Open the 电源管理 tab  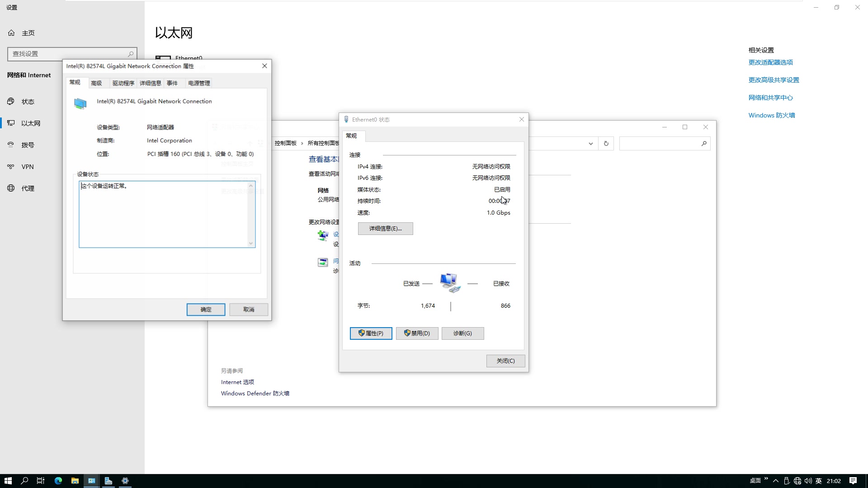point(199,83)
